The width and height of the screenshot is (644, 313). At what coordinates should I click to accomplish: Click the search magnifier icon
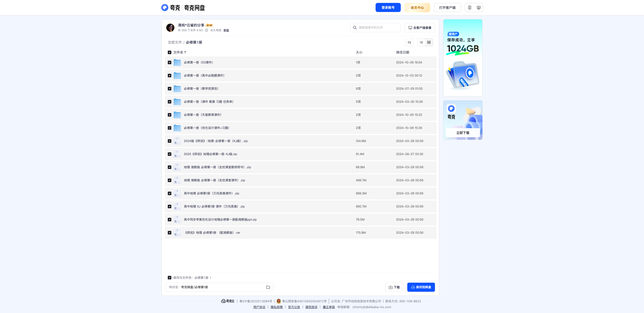(x=355, y=28)
